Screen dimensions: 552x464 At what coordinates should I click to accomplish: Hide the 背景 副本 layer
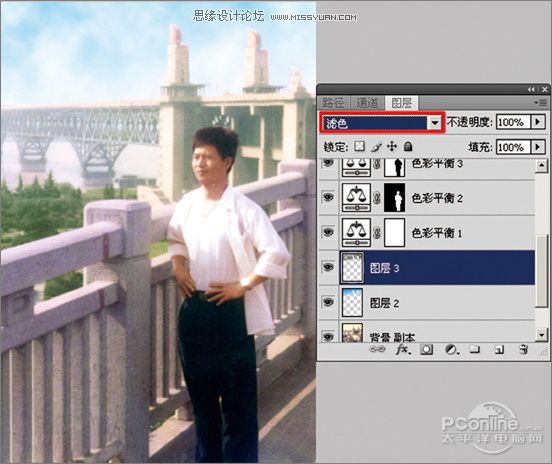pos(328,336)
